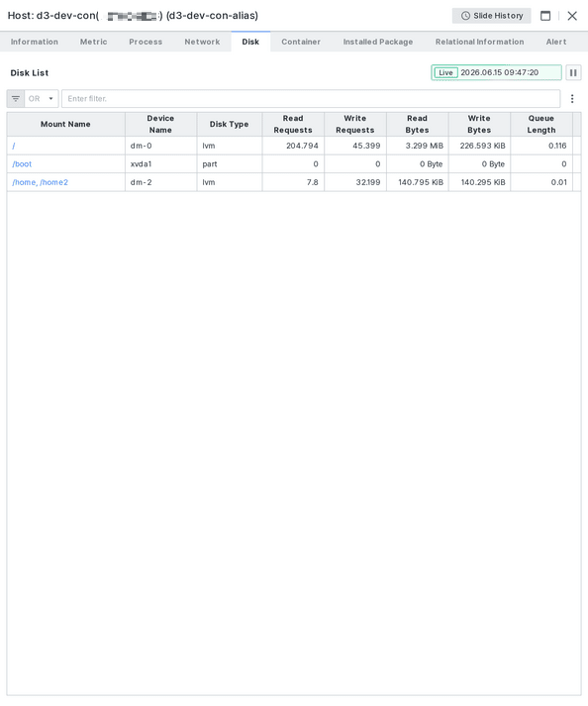The width and height of the screenshot is (588, 706).
Task: Sort by Disk Type column
Action: pyautogui.click(x=230, y=125)
